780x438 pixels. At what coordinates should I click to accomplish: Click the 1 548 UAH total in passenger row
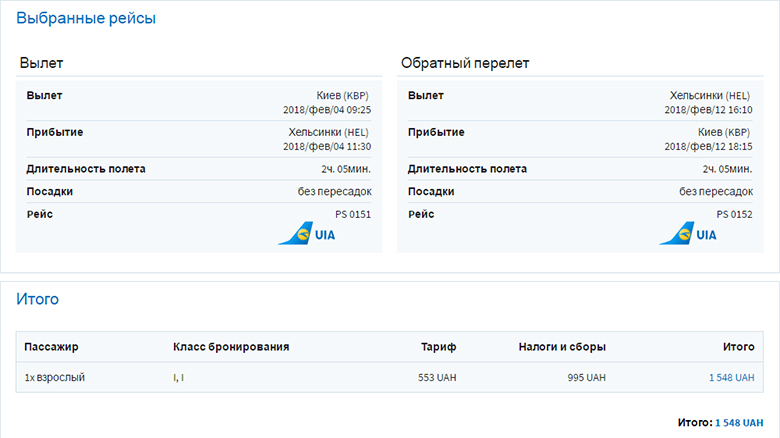pyautogui.click(x=731, y=377)
